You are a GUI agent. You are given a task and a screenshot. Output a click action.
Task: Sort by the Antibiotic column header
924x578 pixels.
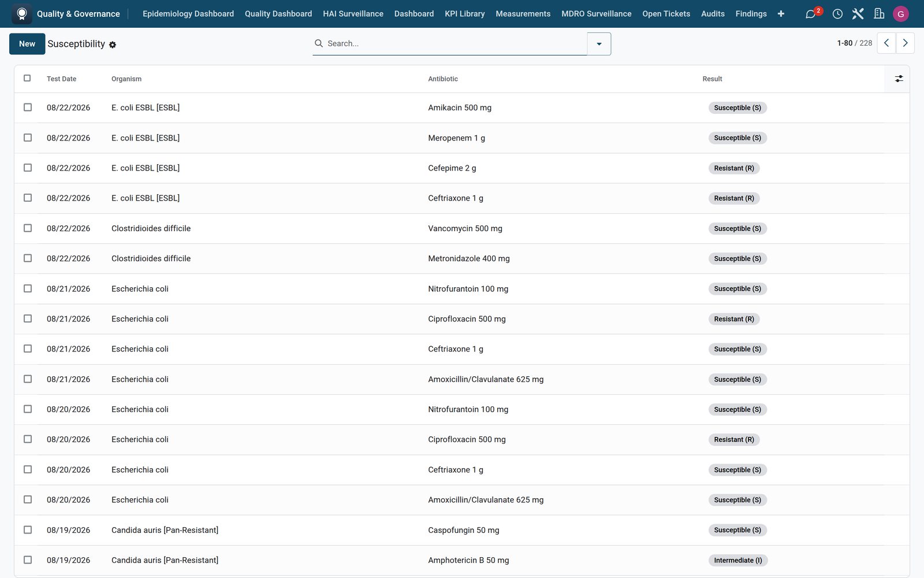443,79
